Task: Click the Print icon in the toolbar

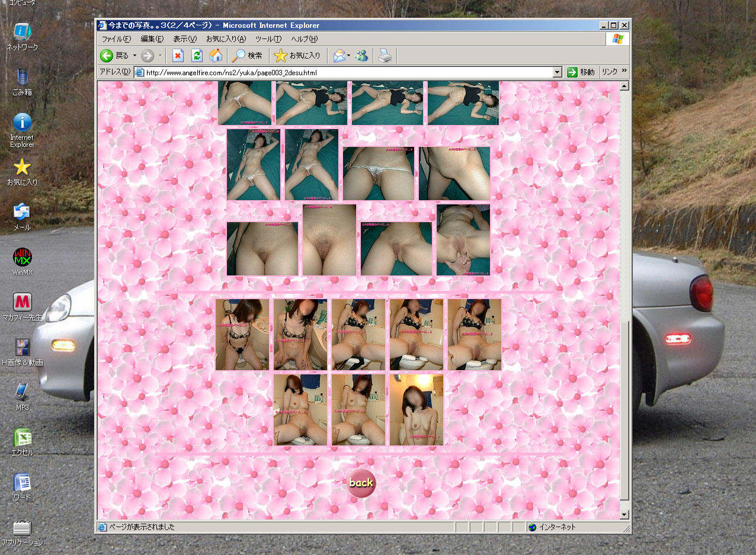Action: (x=385, y=56)
